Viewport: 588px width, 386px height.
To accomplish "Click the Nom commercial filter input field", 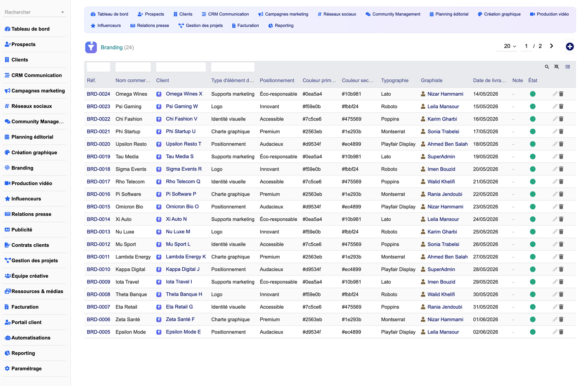I will [133, 67].
